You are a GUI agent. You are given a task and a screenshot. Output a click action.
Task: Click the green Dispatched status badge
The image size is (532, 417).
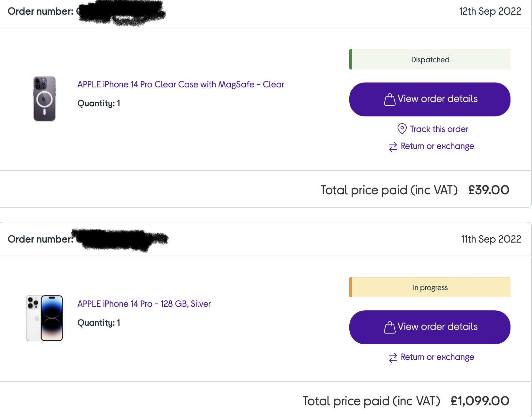click(x=430, y=60)
